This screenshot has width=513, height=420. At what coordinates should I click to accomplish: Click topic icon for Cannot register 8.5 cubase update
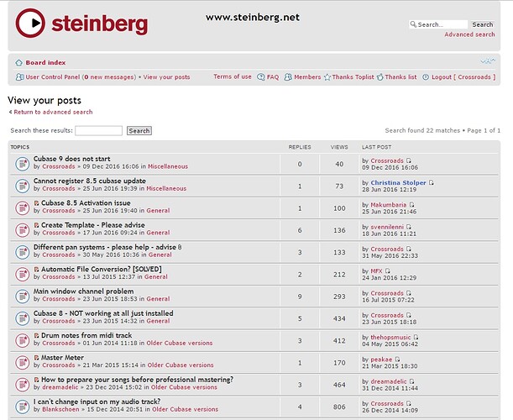click(22, 186)
